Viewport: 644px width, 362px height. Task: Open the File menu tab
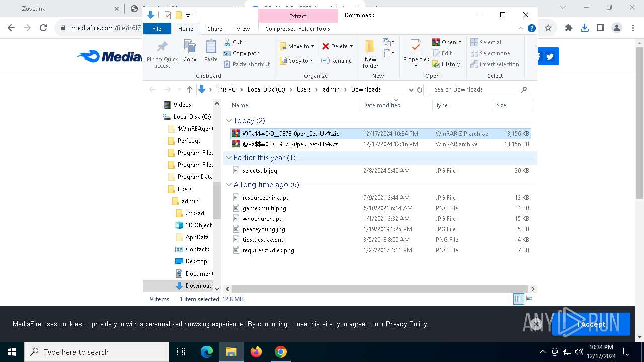pyautogui.click(x=157, y=29)
